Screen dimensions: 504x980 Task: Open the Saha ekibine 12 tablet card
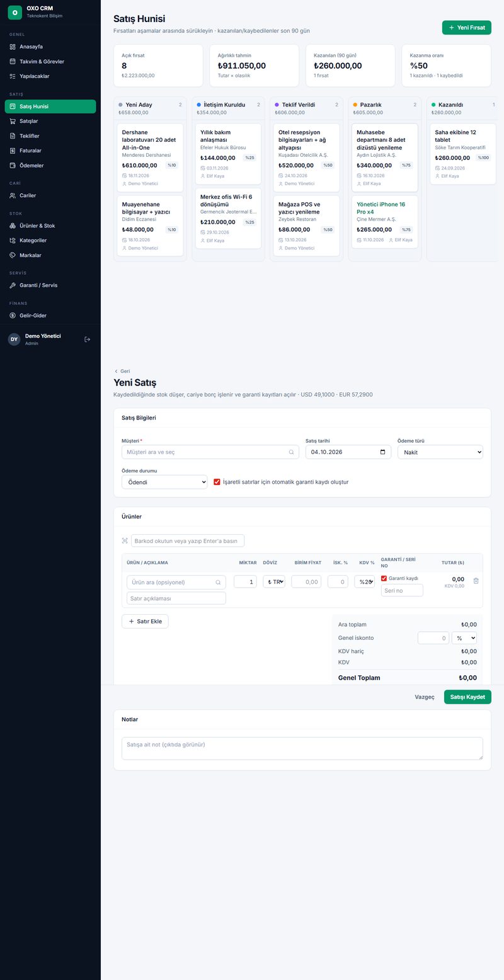[463, 154]
